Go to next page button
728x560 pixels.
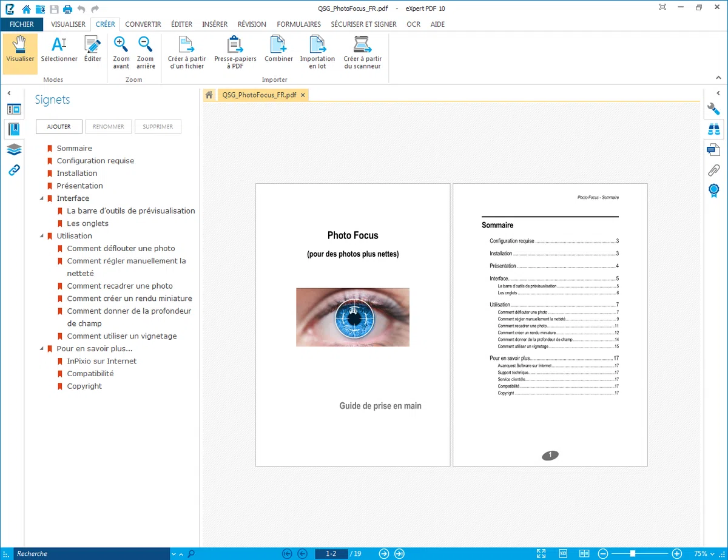pyautogui.click(x=384, y=553)
